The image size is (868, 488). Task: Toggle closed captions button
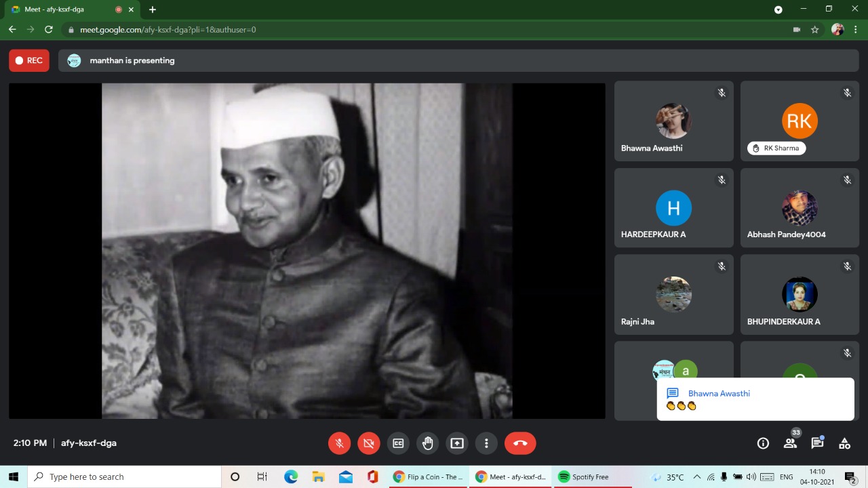[398, 443]
